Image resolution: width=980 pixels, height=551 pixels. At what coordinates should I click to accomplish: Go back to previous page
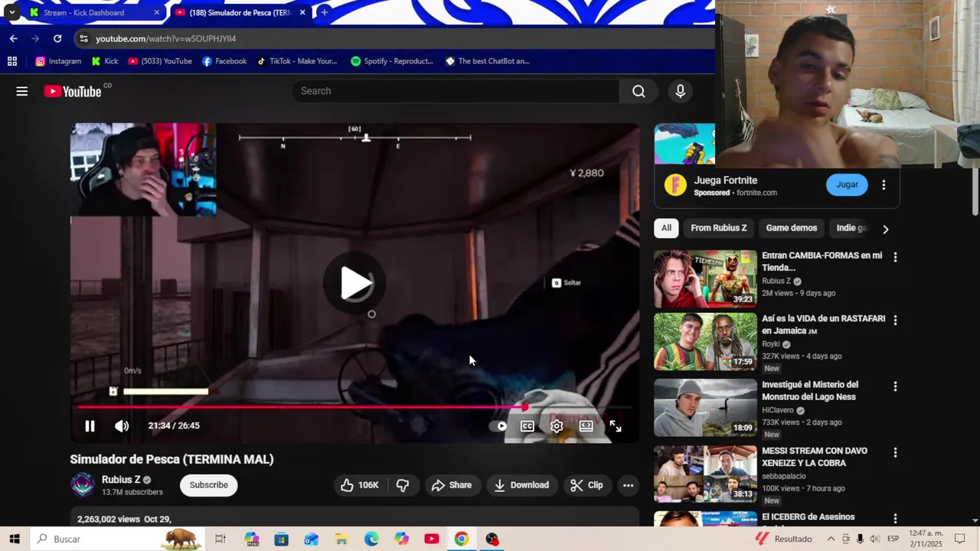click(x=13, y=38)
